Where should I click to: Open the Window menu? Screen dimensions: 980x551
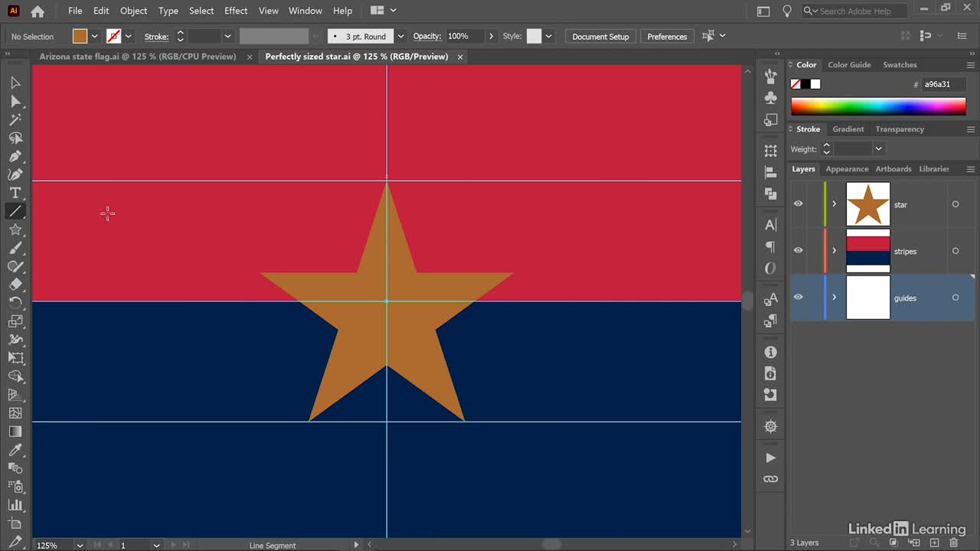[305, 11]
